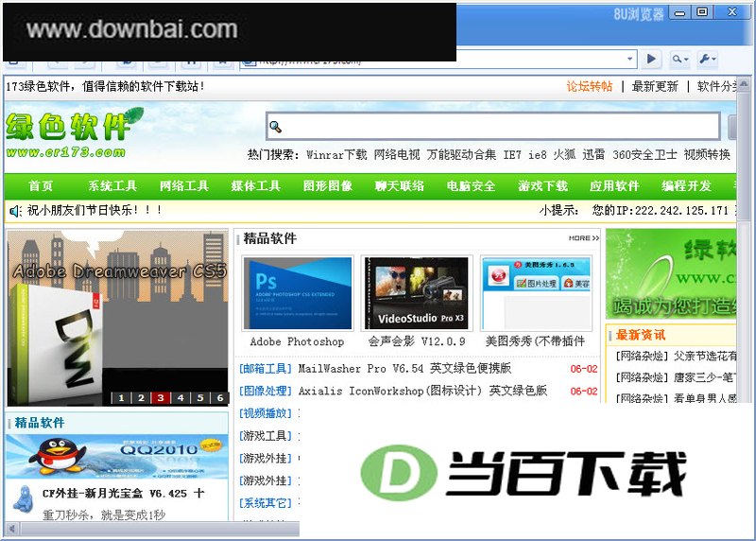Image resolution: width=756 pixels, height=541 pixels.
Task: Click MORE link in 精品软件 panel
Action: click(x=584, y=238)
